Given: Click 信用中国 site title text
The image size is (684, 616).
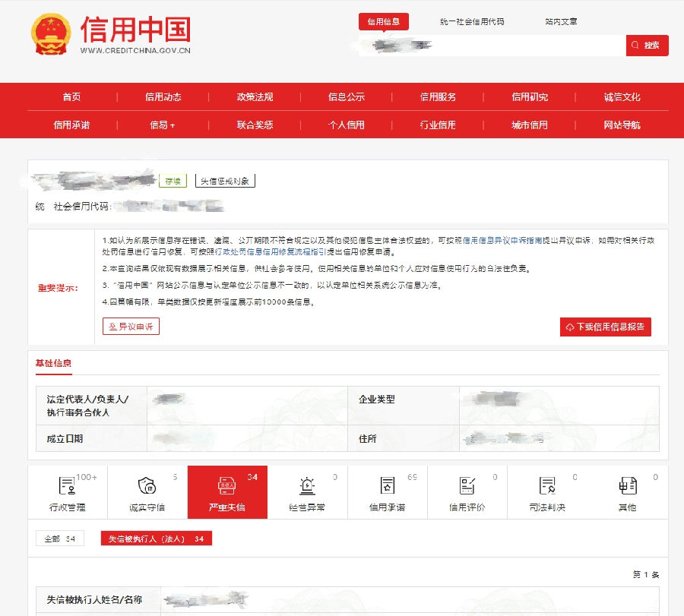Looking at the screenshot, I should (136, 30).
